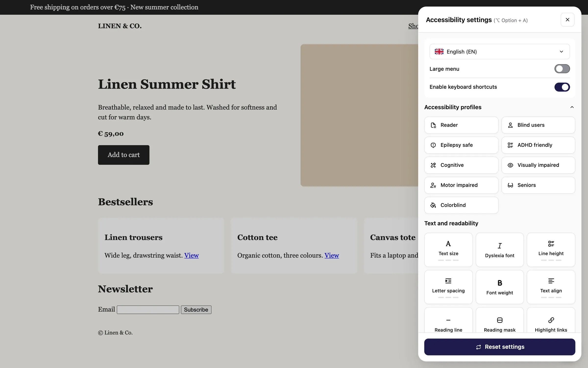Click the Text align label
Image resolution: width=588 pixels, height=368 pixels.
click(551, 291)
